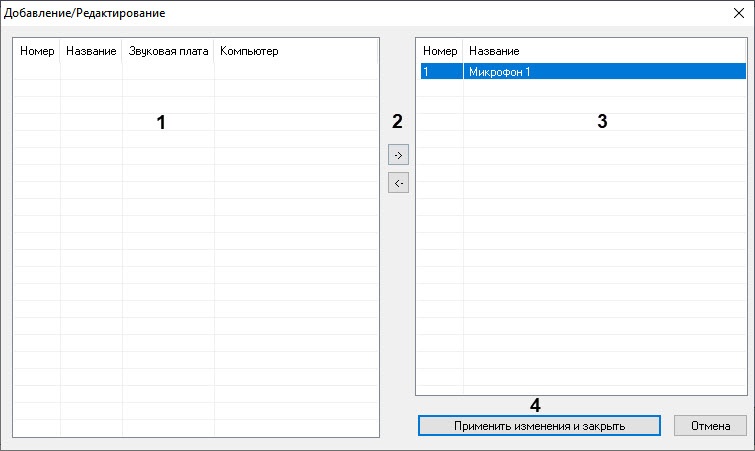Screen dimensions: 755x451
Task: Select the Микрофон 1 row
Action: click(604, 72)
